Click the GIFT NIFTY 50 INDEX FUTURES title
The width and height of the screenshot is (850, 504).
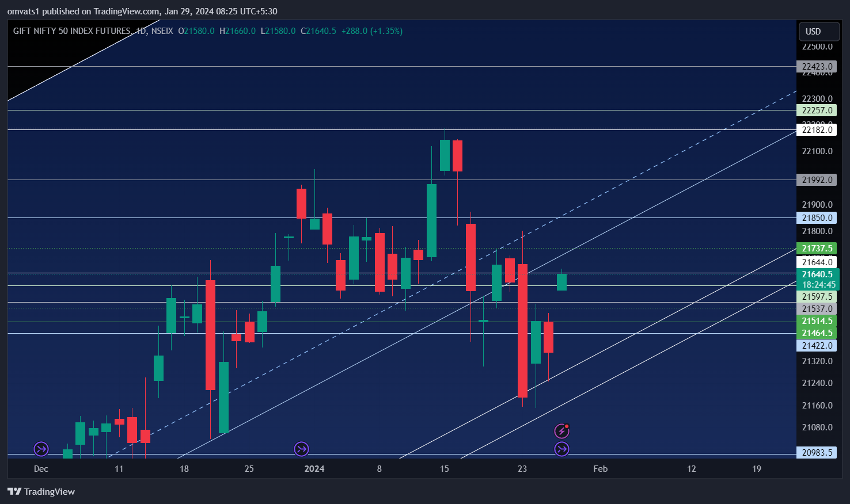[x=72, y=31]
